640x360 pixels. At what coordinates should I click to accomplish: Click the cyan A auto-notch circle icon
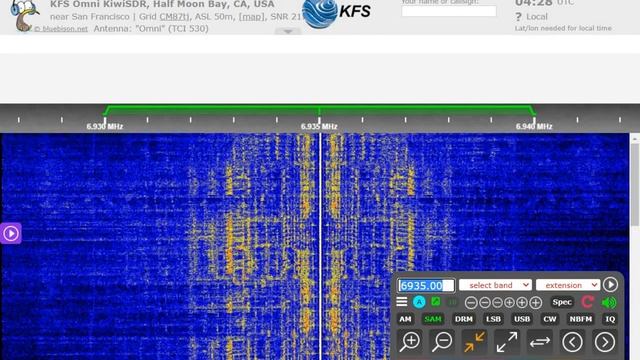(x=419, y=302)
